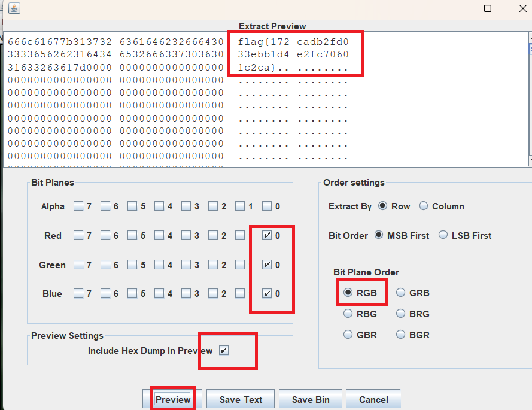Check Alpha bit plane 4
Screen dimensions: 532x410
[159, 206]
